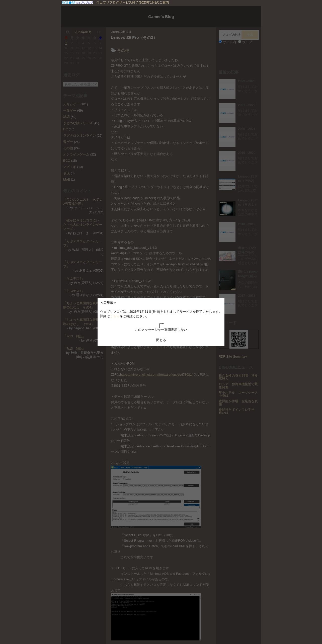The image size is (322, 644).
Task: Open the Lenovo Z5 Pro（その2）article title
Action: pos(134,38)
